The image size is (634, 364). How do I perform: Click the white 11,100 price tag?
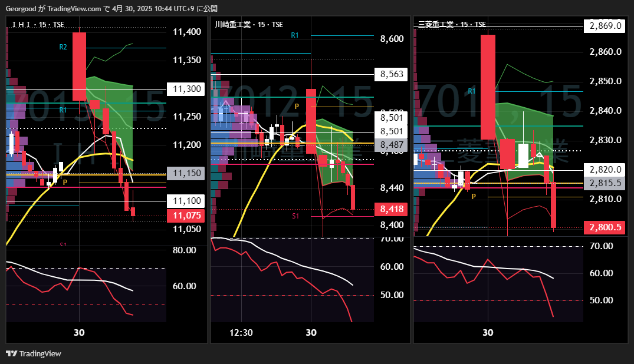(186, 201)
